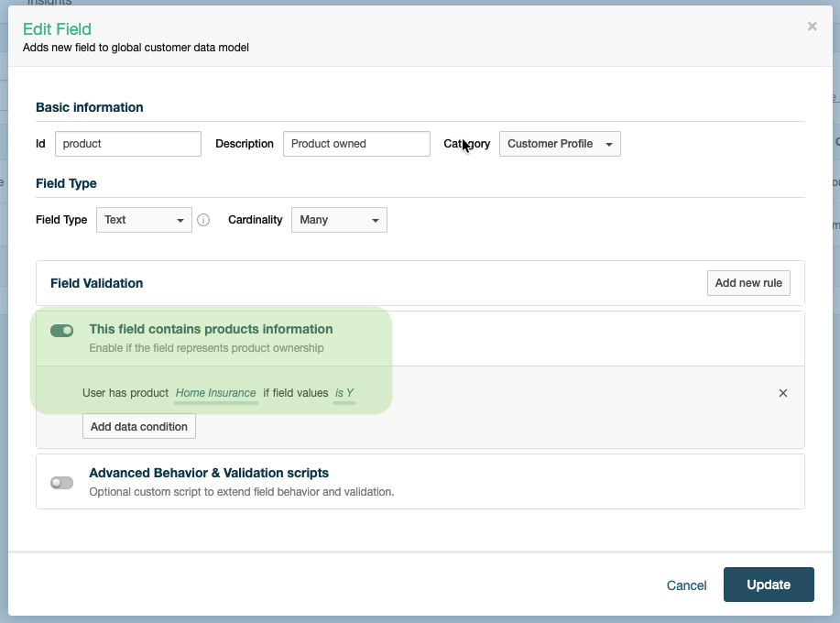Dismiss the Edit Field dialog via the X
This screenshot has height=623, width=840.
tap(812, 26)
